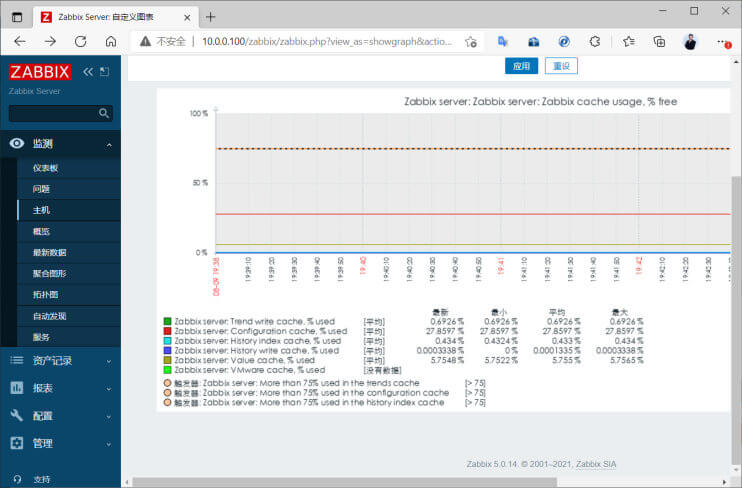Image resolution: width=742 pixels, height=488 pixels.
Task: Click red Configuration cache legend swatch
Action: pyautogui.click(x=167, y=331)
